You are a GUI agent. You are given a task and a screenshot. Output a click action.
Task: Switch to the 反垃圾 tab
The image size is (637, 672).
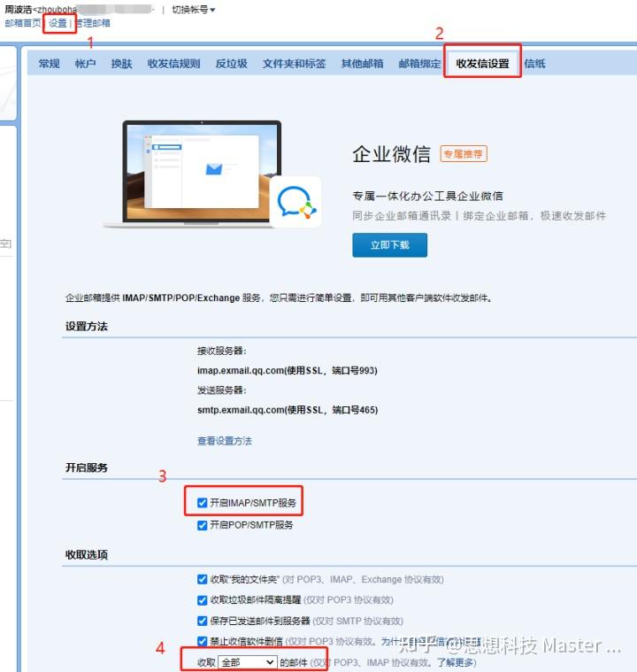pos(231,64)
